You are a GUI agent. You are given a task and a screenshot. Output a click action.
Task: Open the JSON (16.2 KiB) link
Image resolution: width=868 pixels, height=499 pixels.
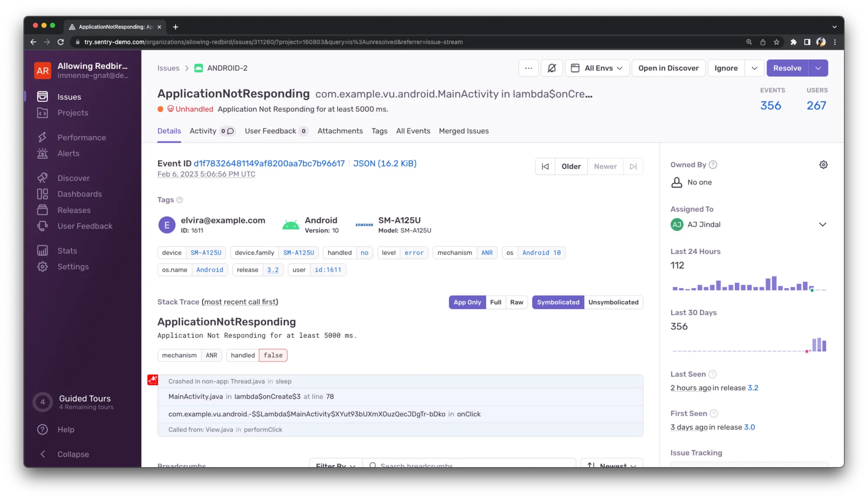tap(385, 164)
